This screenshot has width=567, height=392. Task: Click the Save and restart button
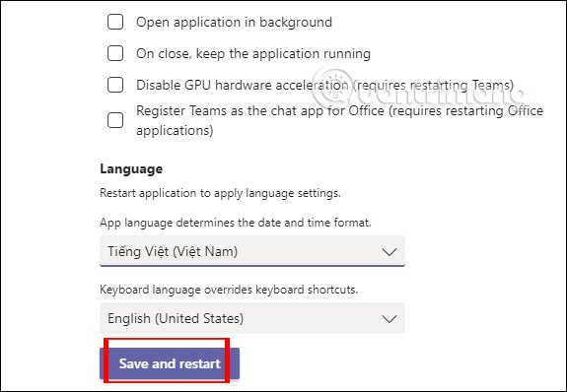click(x=170, y=363)
